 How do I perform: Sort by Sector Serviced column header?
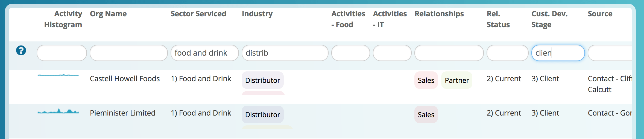(x=198, y=14)
